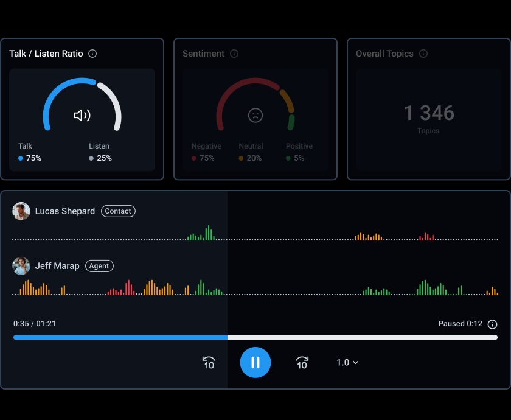Click the playback progress bar to seek
This screenshot has height=420, width=511.
tap(255, 336)
